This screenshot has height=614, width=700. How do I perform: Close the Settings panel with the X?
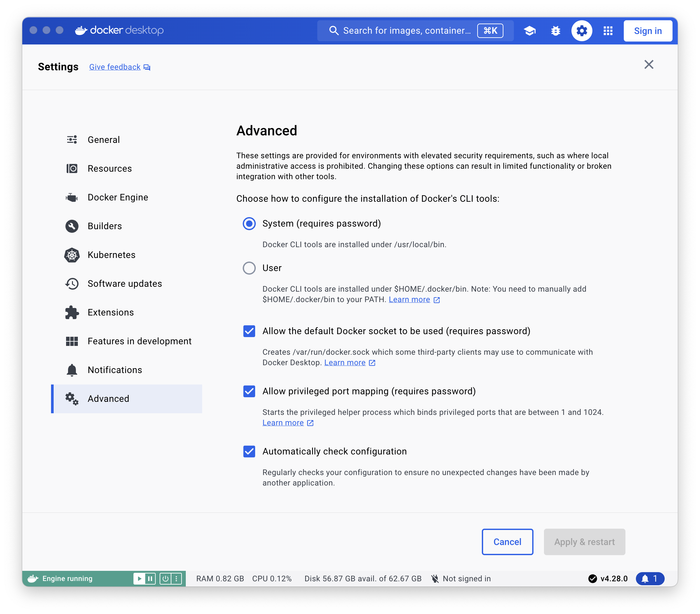649,64
